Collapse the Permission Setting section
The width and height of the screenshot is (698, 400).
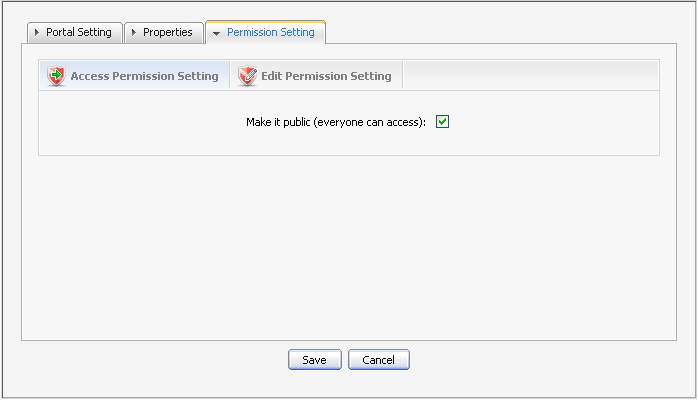coord(265,32)
